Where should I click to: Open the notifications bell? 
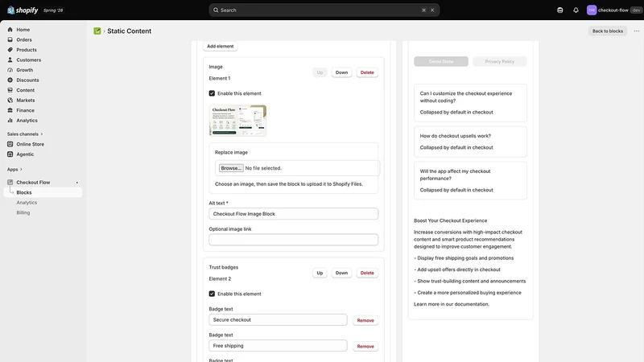[x=576, y=10]
